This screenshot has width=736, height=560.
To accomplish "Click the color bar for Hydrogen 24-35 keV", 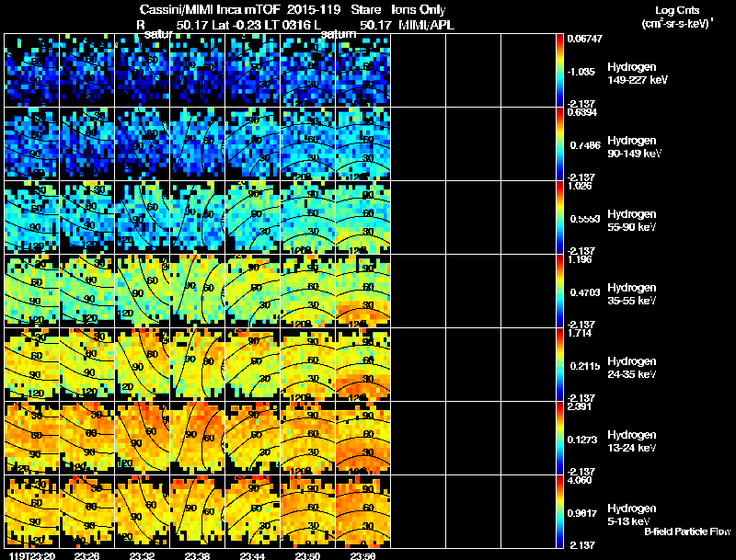I will (x=559, y=365).
